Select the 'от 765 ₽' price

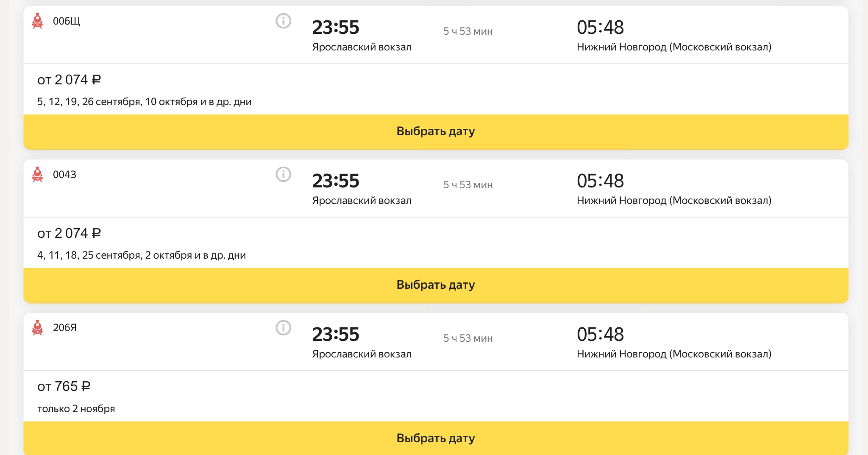pos(64,386)
